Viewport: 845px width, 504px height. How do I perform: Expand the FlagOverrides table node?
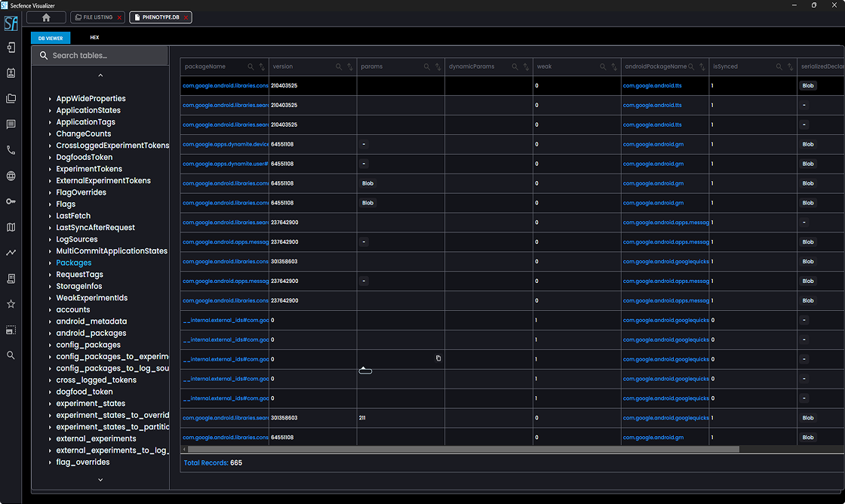tap(50, 192)
